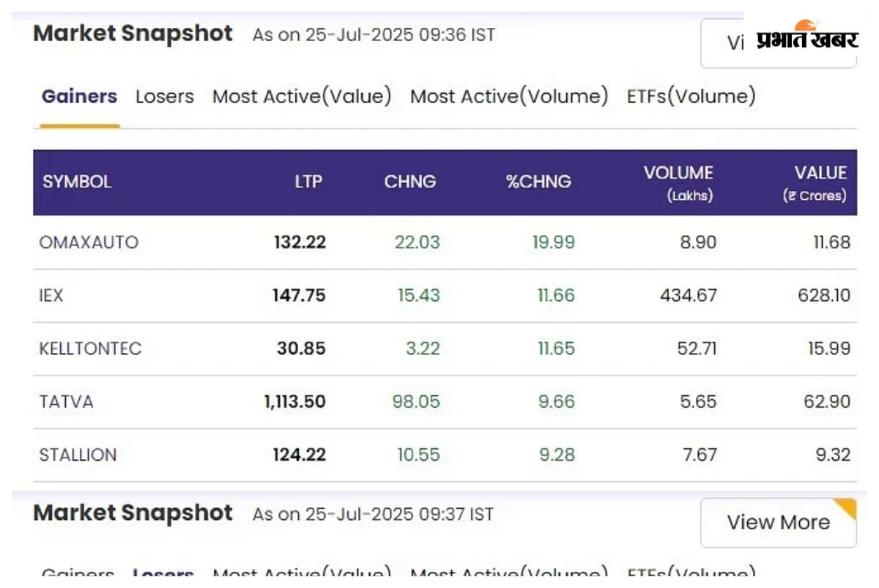Click the CHNG column header
Screen dimensions: 879x588
(409, 182)
